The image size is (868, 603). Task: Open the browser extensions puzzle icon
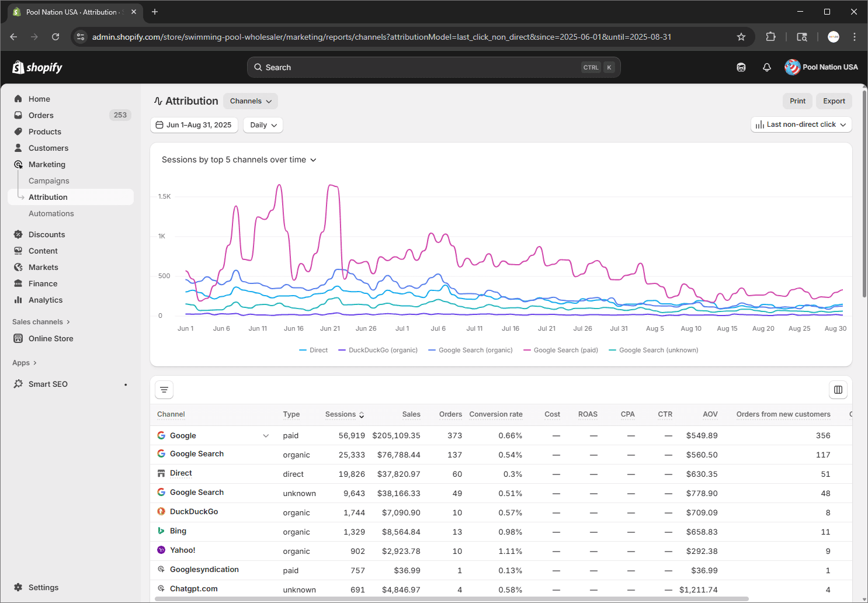(x=770, y=37)
